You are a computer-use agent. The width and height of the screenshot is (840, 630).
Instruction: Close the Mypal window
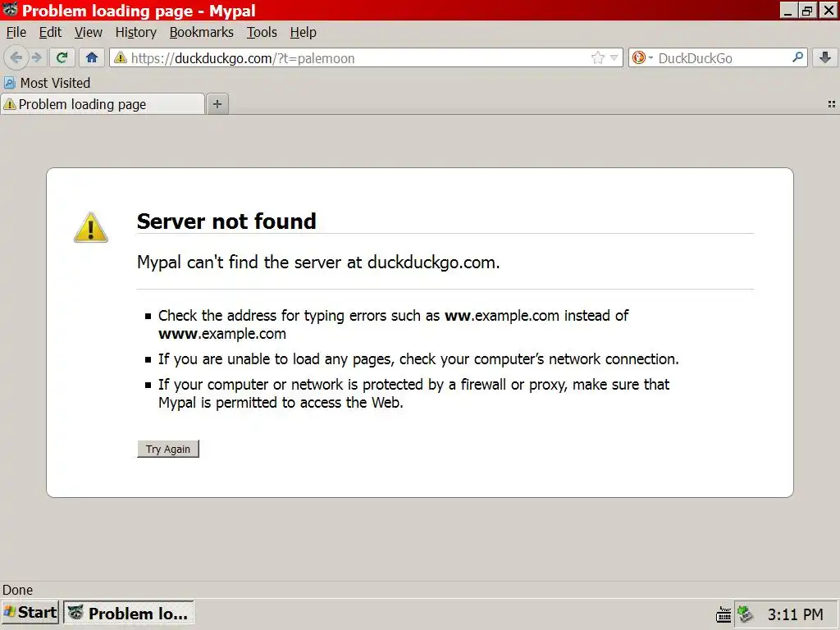tap(828, 10)
